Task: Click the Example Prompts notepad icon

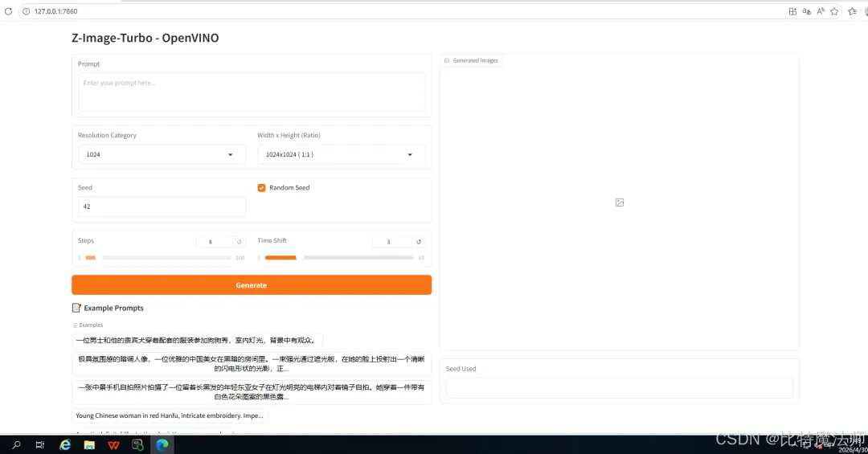Action: point(76,308)
